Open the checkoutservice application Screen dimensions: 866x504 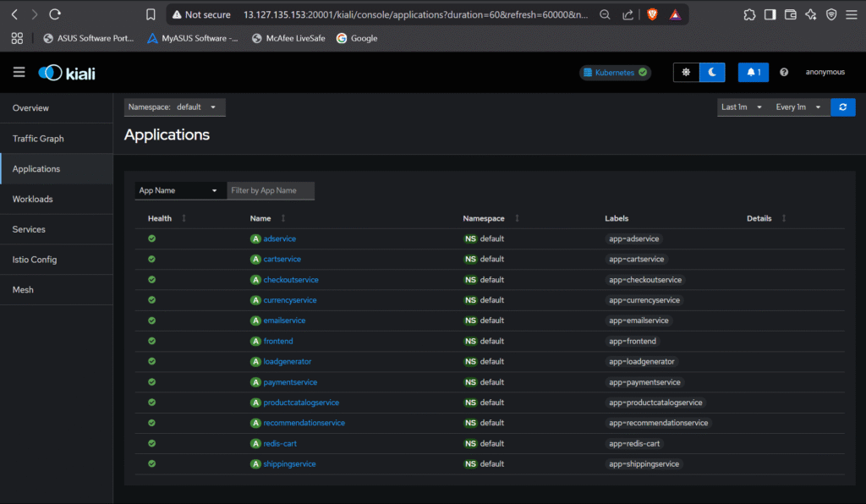tap(291, 280)
